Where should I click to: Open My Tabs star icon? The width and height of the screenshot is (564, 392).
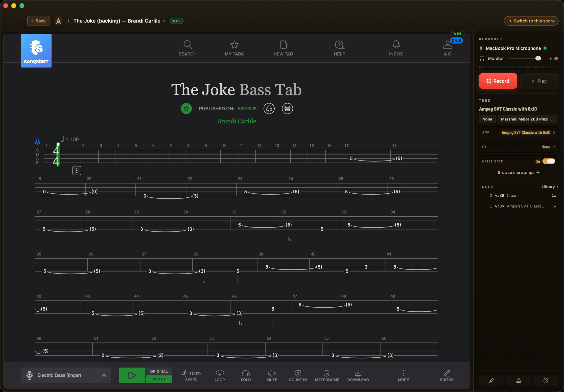[x=234, y=48]
